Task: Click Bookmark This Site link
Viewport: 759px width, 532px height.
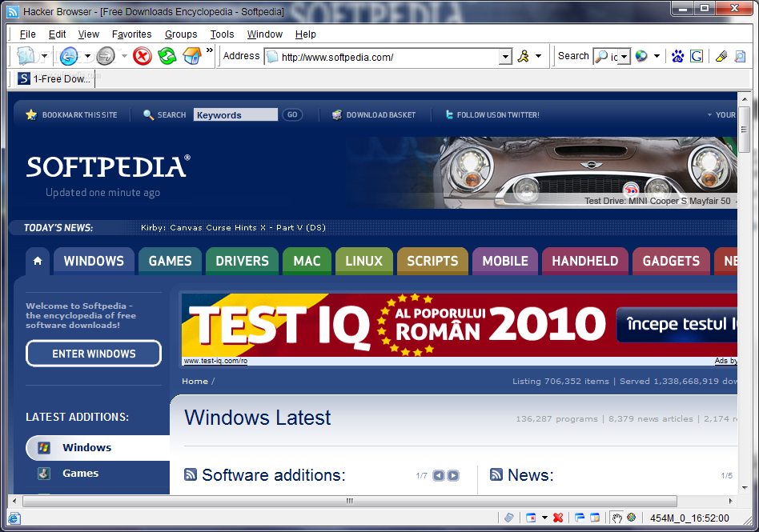Action: [71, 114]
